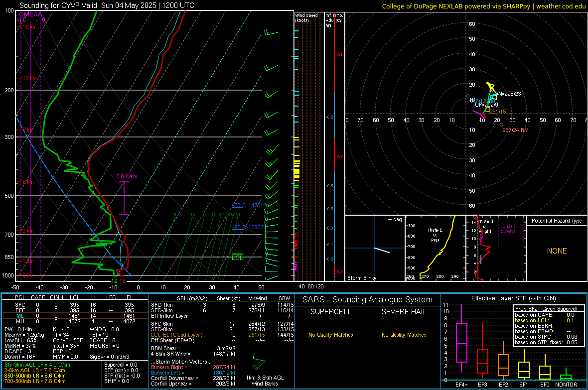The height and width of the screenshot is (390, 588).
Task: Click the '-20 C=10203' height label
Action: pos(248,227)
